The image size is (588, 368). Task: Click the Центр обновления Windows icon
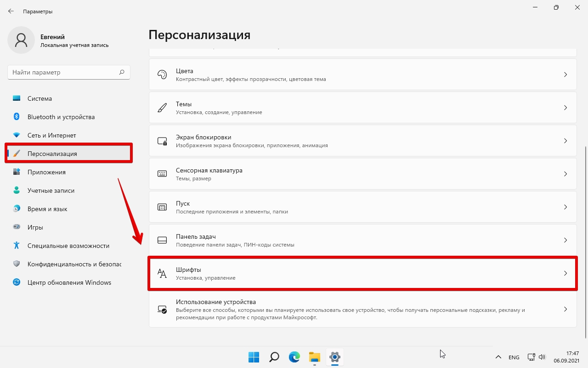point(17,282)
